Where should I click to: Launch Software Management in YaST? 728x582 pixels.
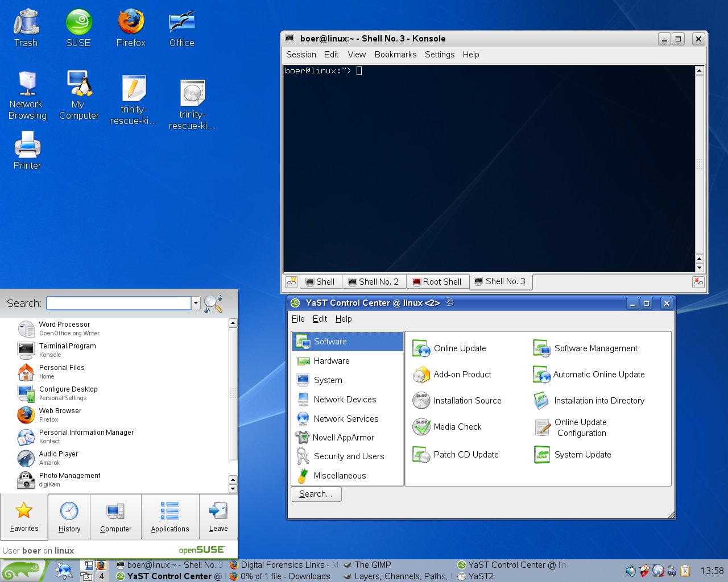tap(595, 348)
